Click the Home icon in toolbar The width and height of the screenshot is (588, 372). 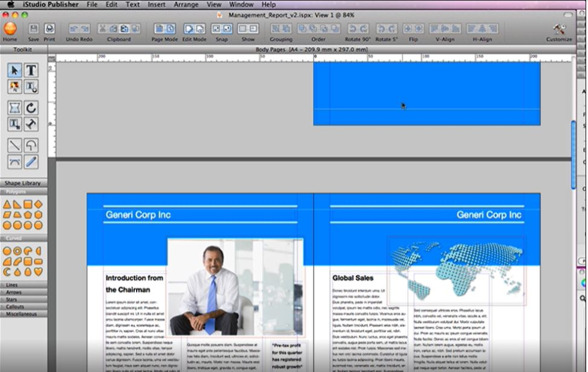pos(10,29)
